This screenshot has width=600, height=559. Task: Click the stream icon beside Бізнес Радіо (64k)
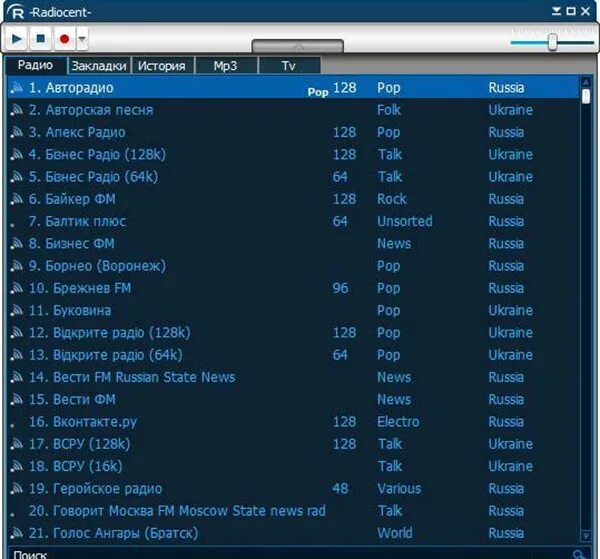16,176
